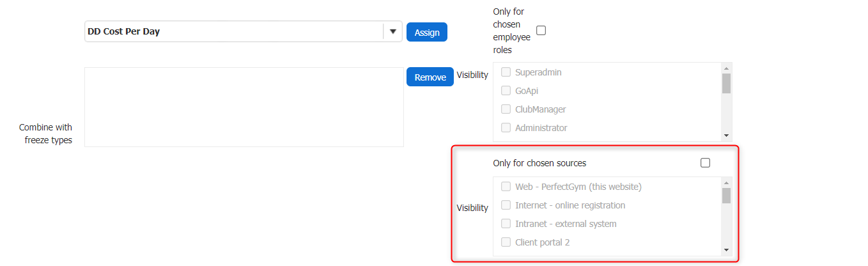The image size is (868, 266).
Task: Check Intranet - external system source
Action: click(506, 224)
